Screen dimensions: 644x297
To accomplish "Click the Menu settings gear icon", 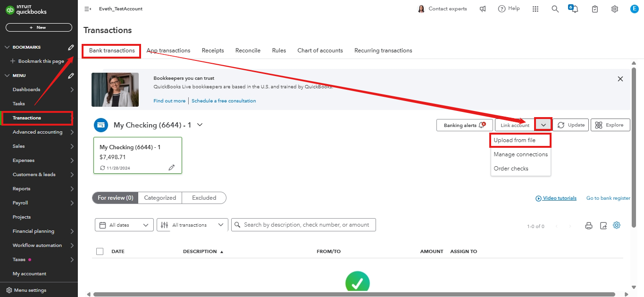I will pyautogui.click(x=9, y=290).
